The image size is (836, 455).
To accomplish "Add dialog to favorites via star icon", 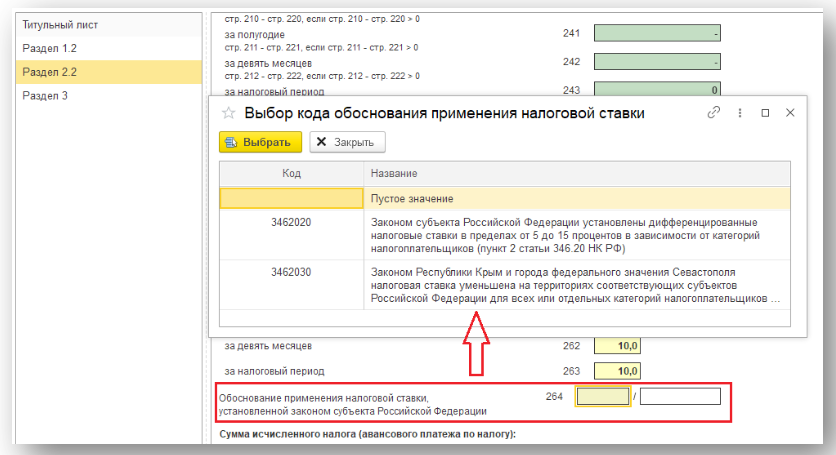I will (x=228, y=114).
